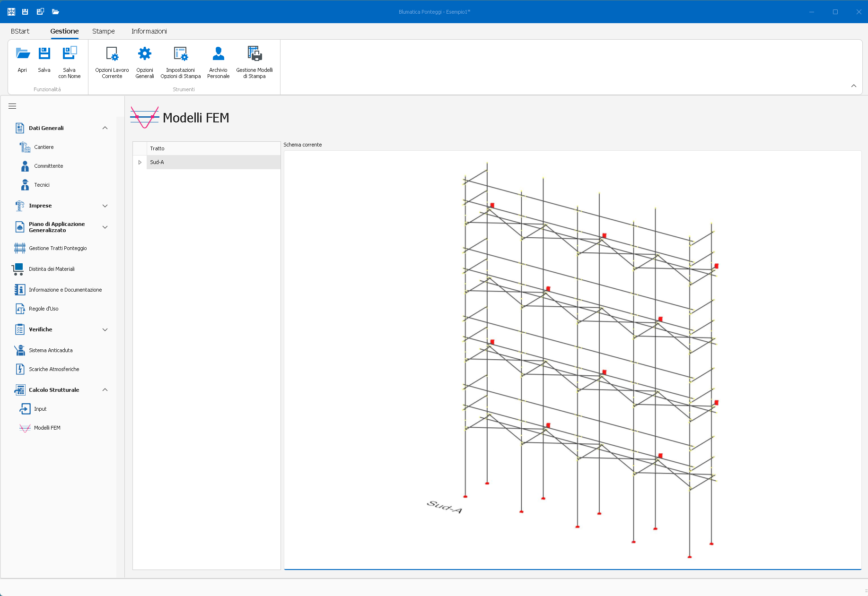868x596 pixels.
Task: Open Sistema Anticaduta in sidebar
Action: 51,350
